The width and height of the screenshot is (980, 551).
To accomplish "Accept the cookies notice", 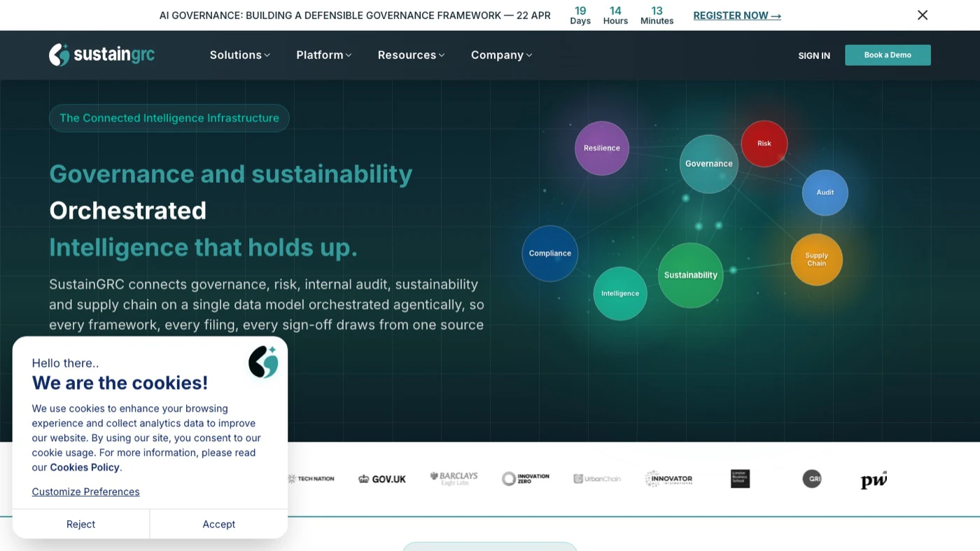I will pos(218,524).
